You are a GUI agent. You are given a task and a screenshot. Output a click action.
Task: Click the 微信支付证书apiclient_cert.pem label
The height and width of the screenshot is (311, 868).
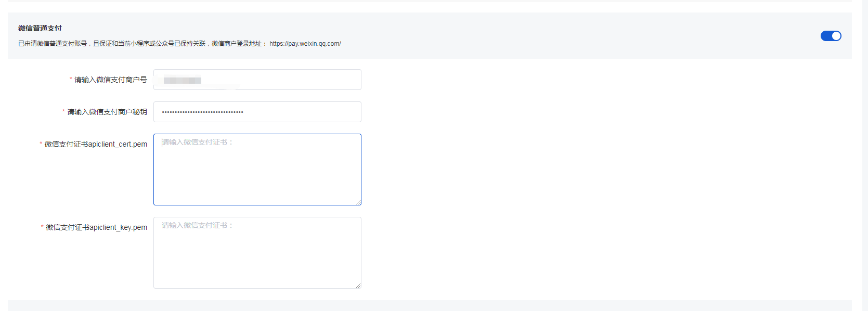tap(96, 144)
